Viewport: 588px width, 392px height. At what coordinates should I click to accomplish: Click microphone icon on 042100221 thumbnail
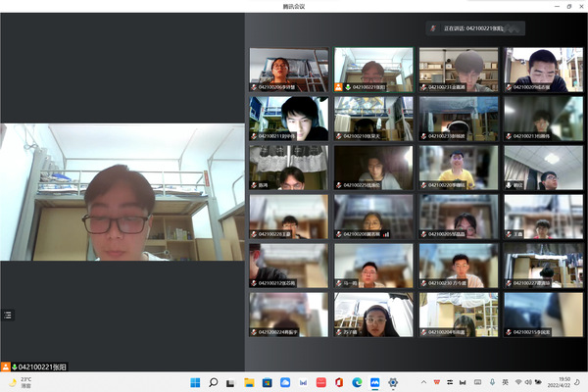[338, 87]
